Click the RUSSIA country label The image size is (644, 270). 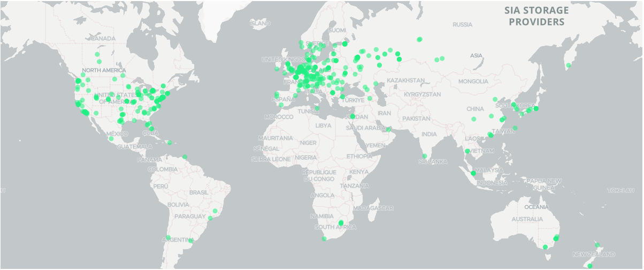463,25
